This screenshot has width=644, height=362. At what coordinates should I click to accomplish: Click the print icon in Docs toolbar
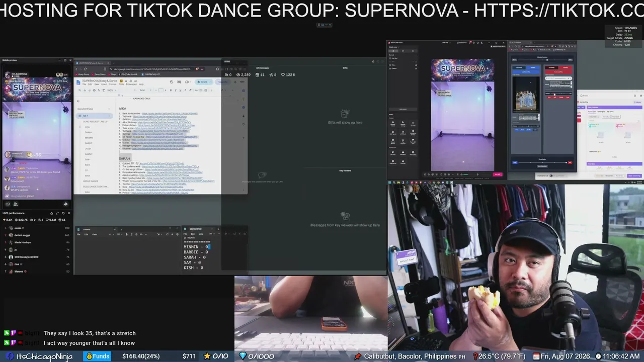pos(94,90)
